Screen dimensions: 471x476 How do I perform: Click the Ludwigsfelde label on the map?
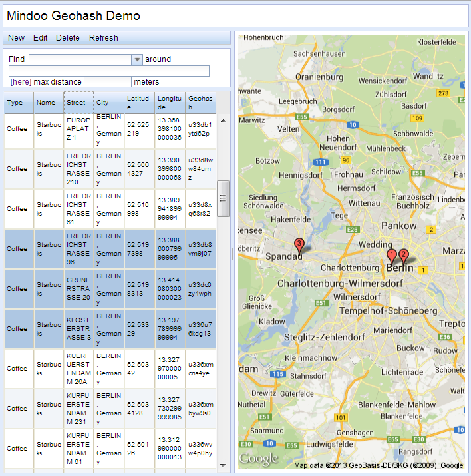(x=330, y=445)
